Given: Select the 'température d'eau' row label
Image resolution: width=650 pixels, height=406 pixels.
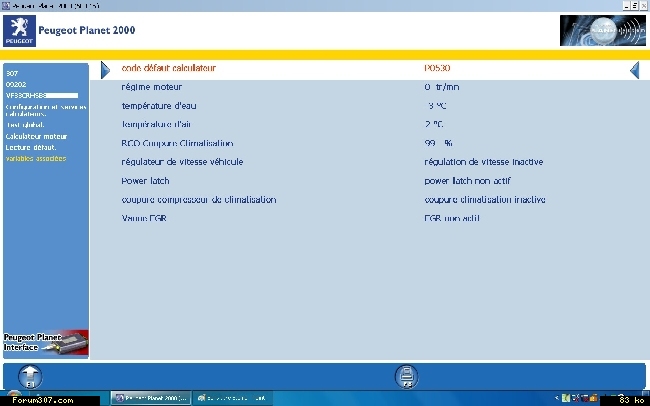Looking at the screenshot, I should (x=159, y=106).
